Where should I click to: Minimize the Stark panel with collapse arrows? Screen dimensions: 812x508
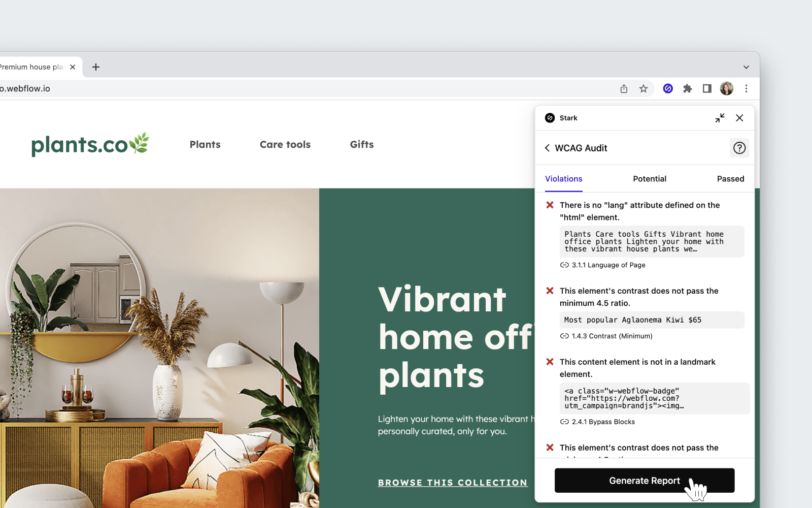click(720, 118)
